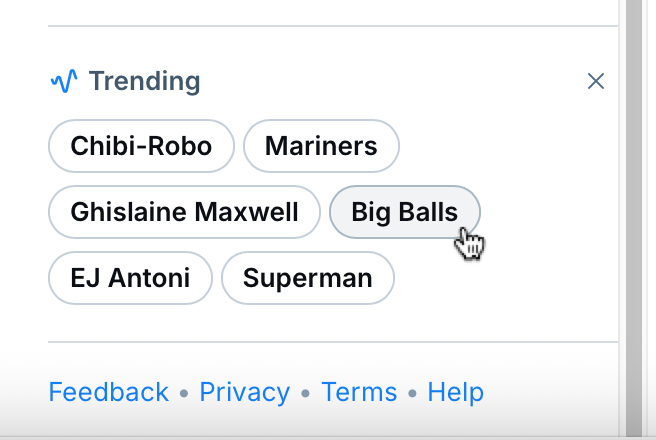
Task: Send feedback via the footer Feedback link
Action: pos(108,392)
